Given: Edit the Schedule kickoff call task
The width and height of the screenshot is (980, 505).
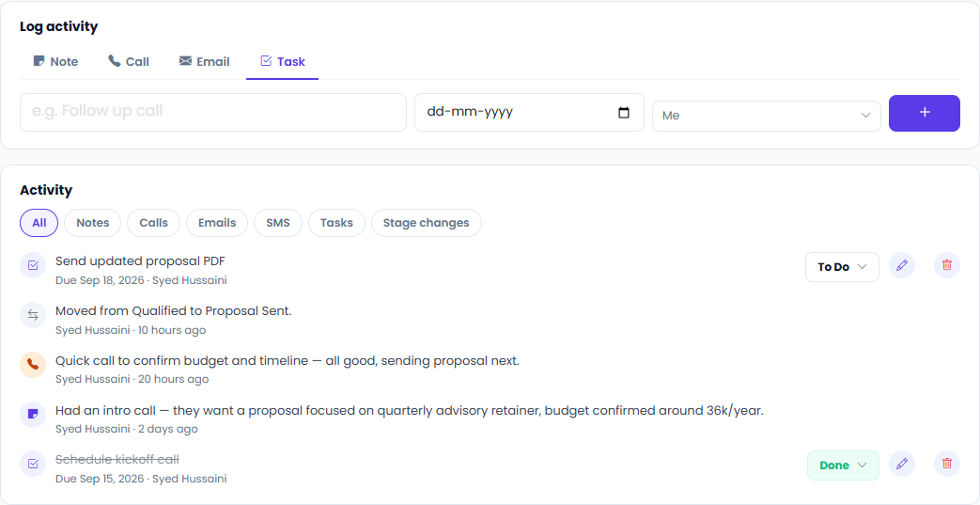Looking at the screenshot, I should (x=901, y=464).
